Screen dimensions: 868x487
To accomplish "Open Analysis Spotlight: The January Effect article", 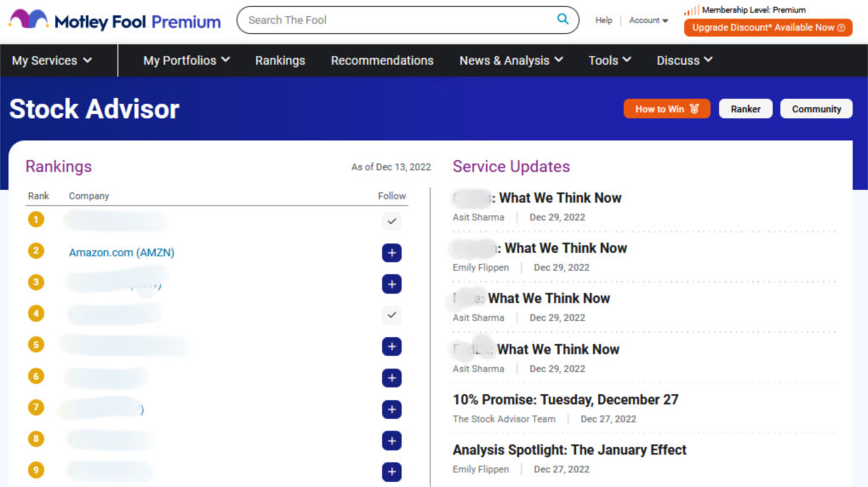I will pyautogui.click(x=569, y=450).
